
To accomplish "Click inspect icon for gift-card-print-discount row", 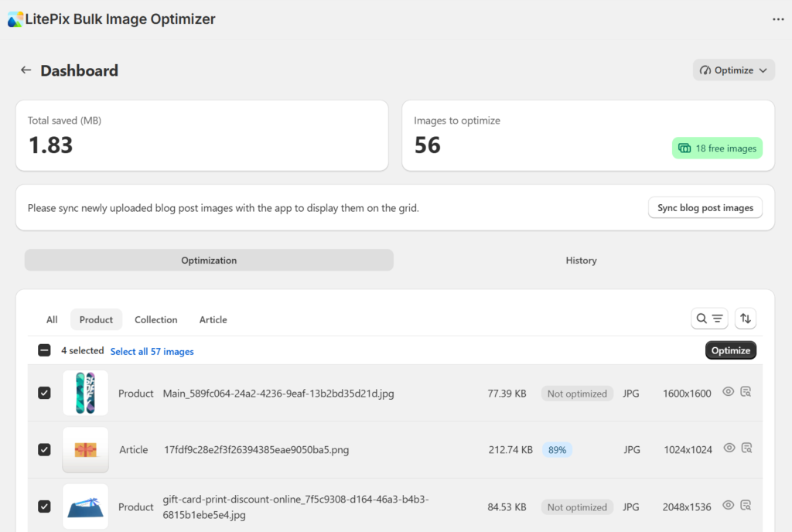I will coord(746,506).
